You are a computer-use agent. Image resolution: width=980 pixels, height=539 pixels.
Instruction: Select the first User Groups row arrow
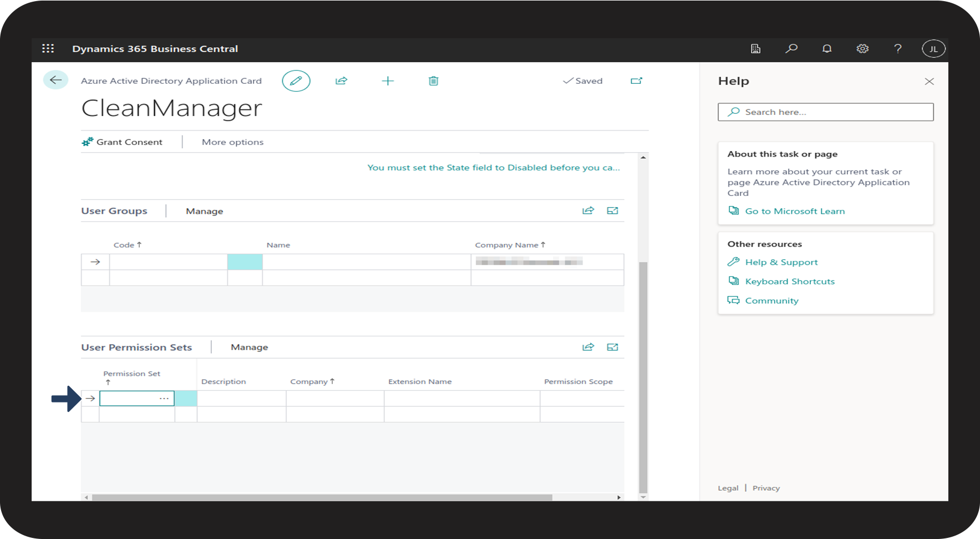tap(95, 262)
